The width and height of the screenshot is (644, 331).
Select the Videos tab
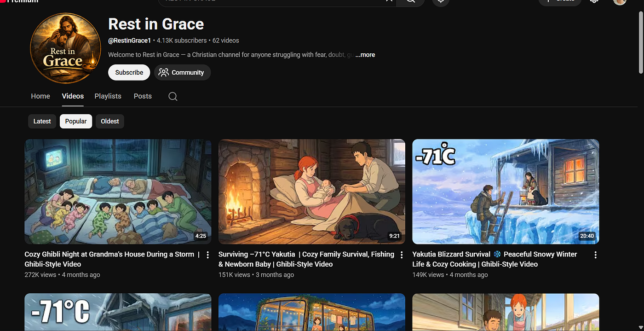pyautogui.click(x=73, y=96)
